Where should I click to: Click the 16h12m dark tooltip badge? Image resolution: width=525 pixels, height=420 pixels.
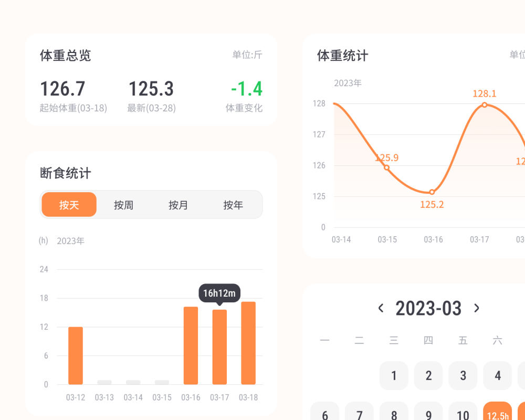tap(219, 293)
